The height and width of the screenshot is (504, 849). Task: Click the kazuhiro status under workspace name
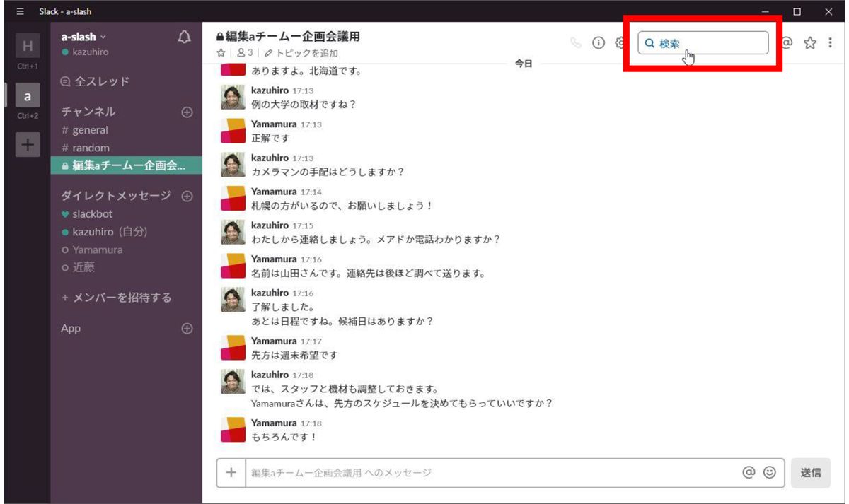(85, 52)
